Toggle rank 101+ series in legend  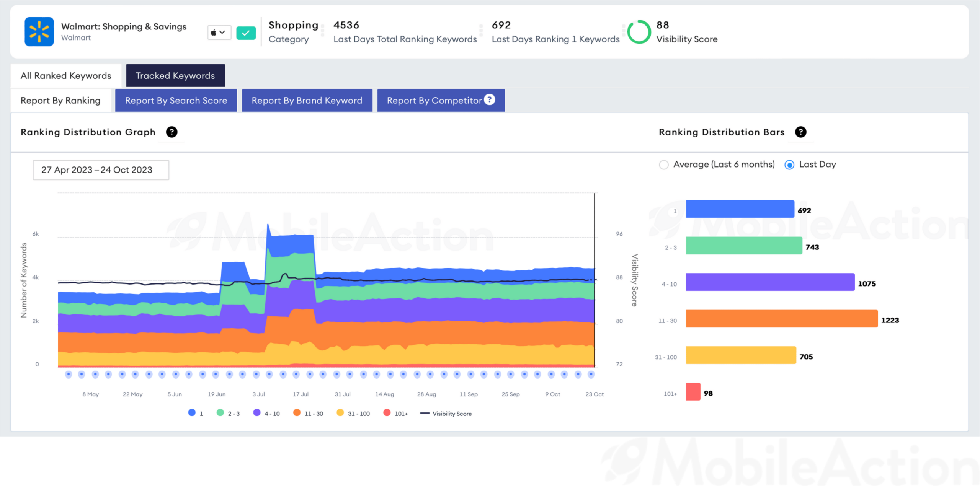tap(395, 413)
